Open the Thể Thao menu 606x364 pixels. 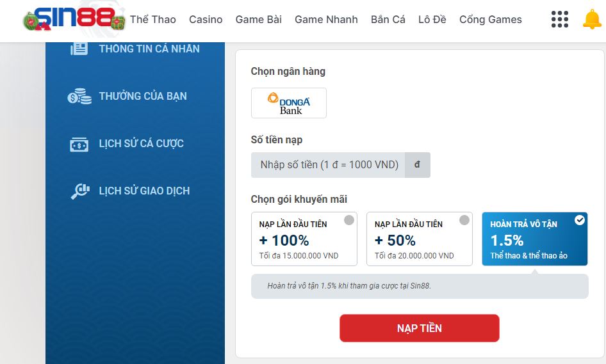pos(152,19)
